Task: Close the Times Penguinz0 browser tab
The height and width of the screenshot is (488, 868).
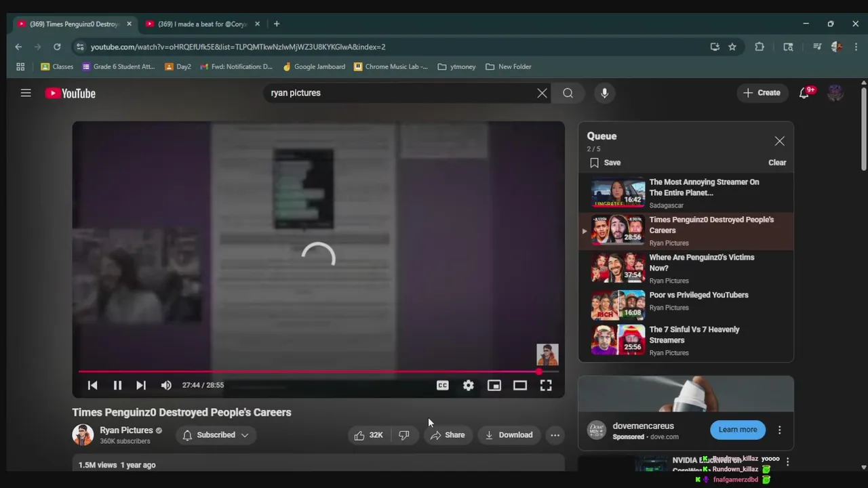Action: click(x=129, y=24)
